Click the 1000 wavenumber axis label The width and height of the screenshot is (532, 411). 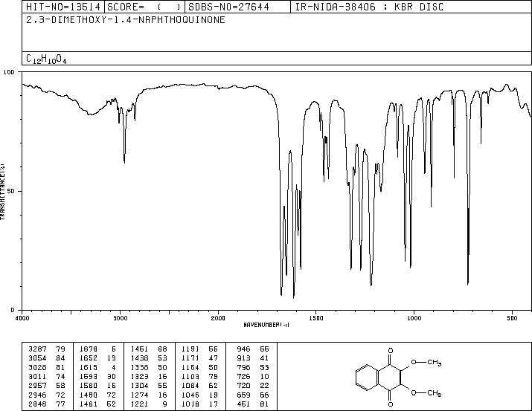click(414, 318)
